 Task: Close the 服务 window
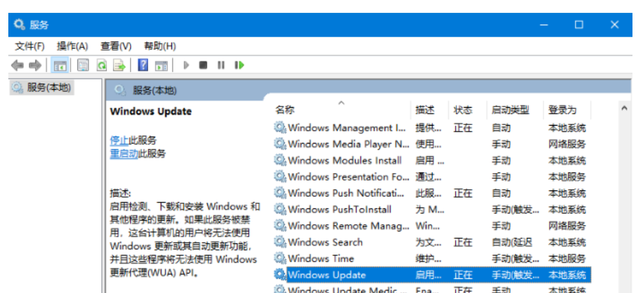[615, 25]
